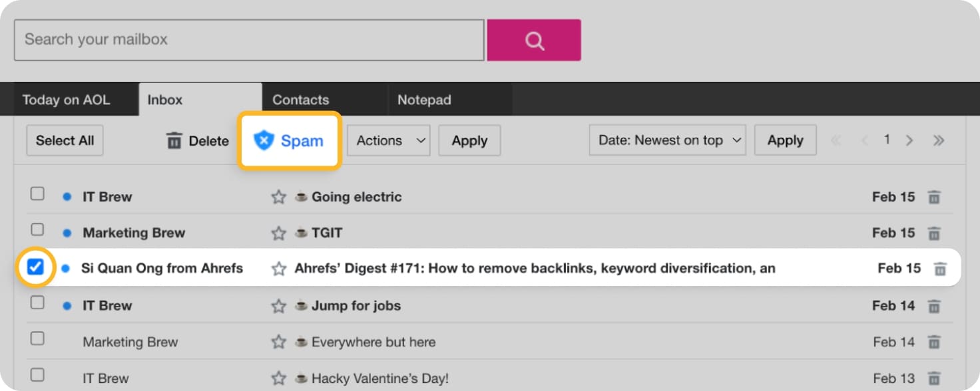
Task: Go to next page with right arrow
Action: click(x=909, y=140)
